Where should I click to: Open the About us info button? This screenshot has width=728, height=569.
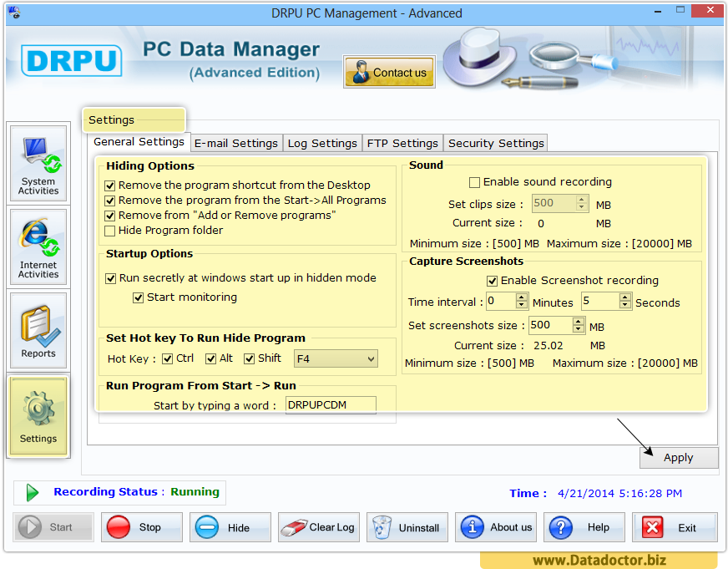point(496,527)
